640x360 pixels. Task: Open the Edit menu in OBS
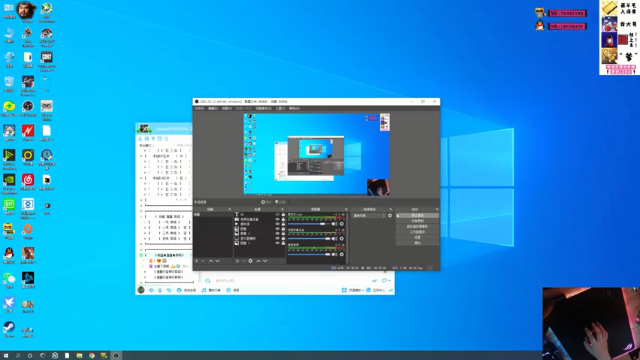[213, 108]
